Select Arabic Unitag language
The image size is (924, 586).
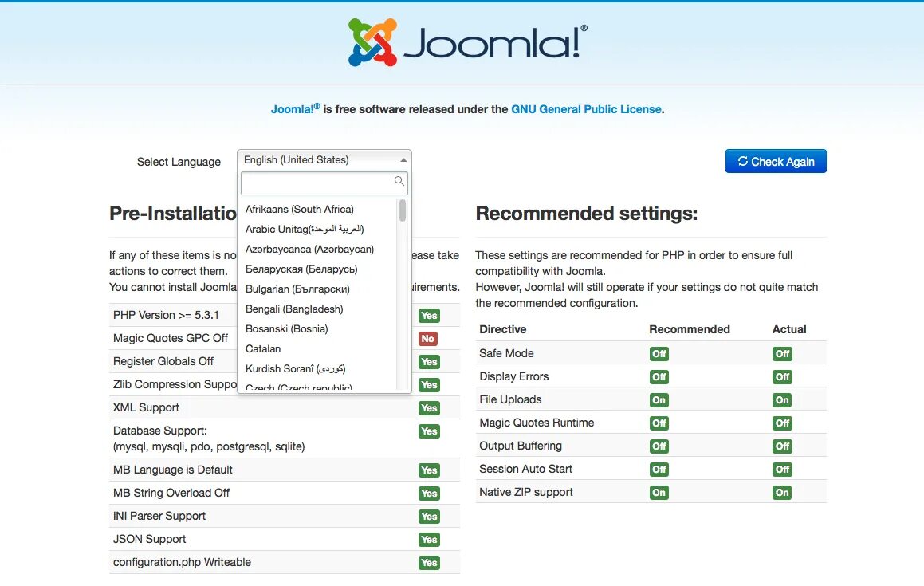(304, 230)
